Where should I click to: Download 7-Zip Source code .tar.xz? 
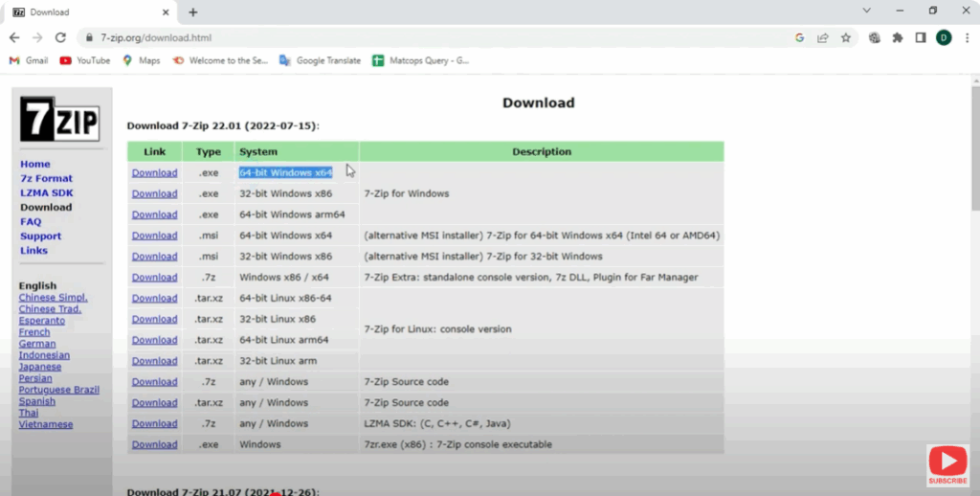click(x=154, y=403)
